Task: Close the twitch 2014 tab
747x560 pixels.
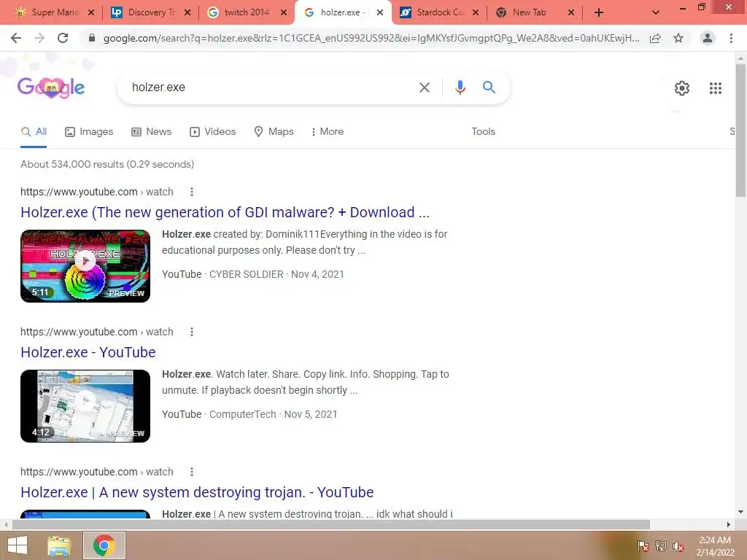Action: coord(284,12)
